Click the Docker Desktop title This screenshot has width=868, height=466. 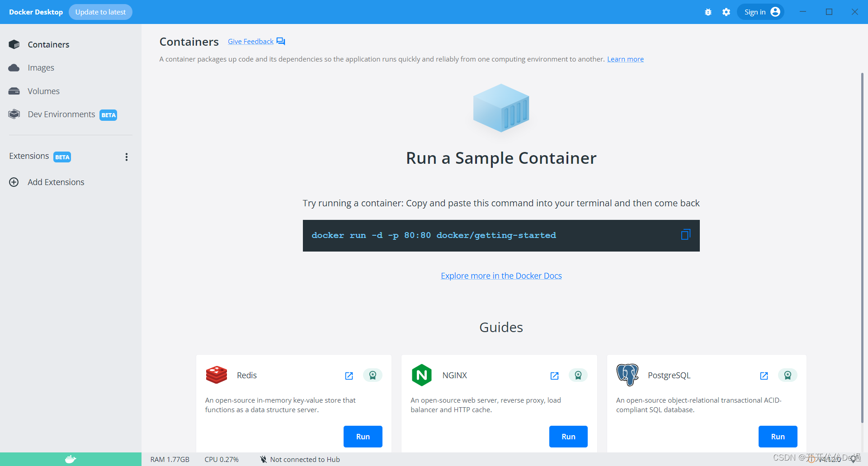[36, 12]
